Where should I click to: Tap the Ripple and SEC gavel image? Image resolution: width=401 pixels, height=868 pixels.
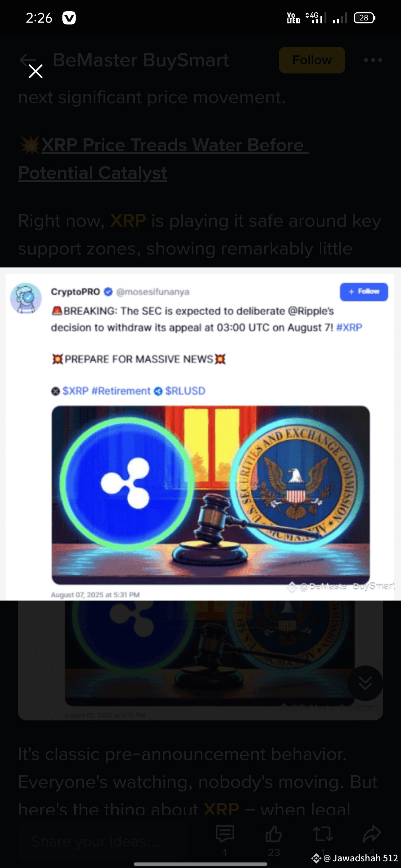[x=211, y=495]
